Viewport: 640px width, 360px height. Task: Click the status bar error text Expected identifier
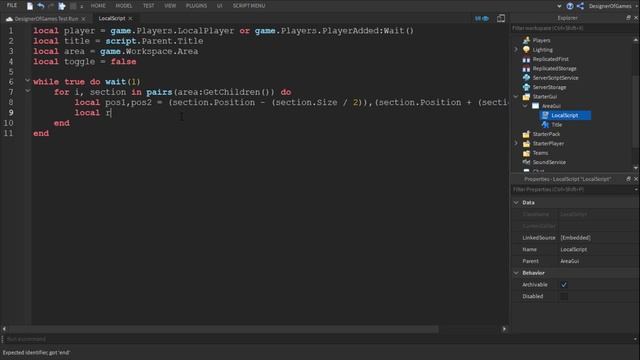pyautogui.click(x=36, y=353)
